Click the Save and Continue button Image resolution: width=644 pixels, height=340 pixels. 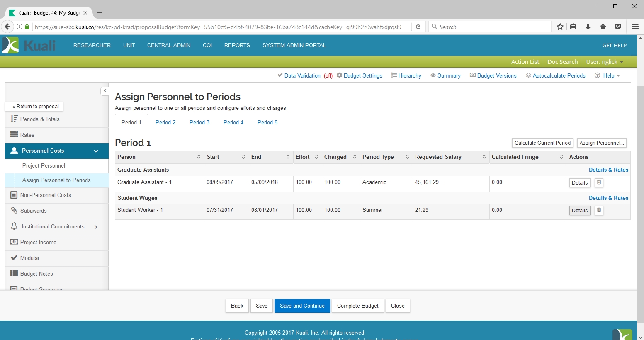coord(302,306)
